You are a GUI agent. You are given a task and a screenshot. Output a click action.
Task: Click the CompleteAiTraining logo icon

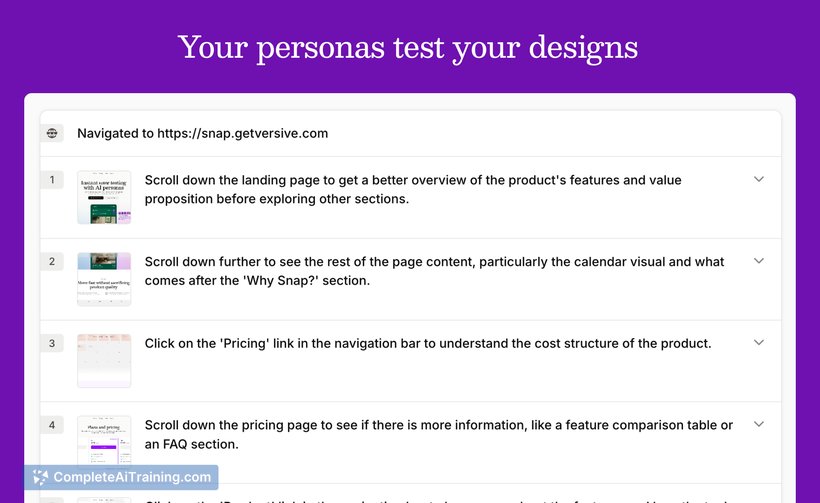40,477
